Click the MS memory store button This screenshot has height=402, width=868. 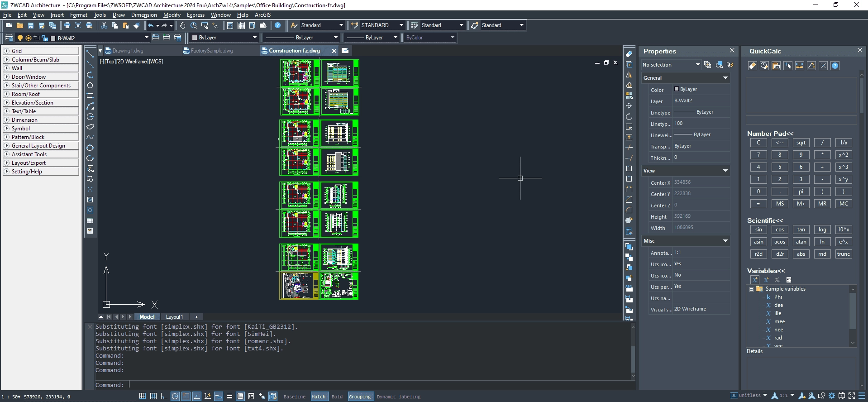[780, 204]
